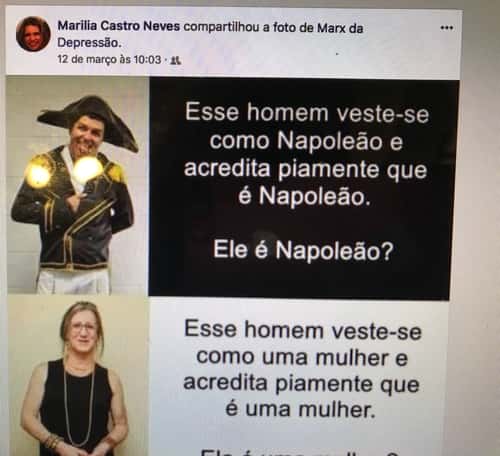Click the white trousers in the costume photo
The width and height of the screenshot is (500, 456).
74,282
